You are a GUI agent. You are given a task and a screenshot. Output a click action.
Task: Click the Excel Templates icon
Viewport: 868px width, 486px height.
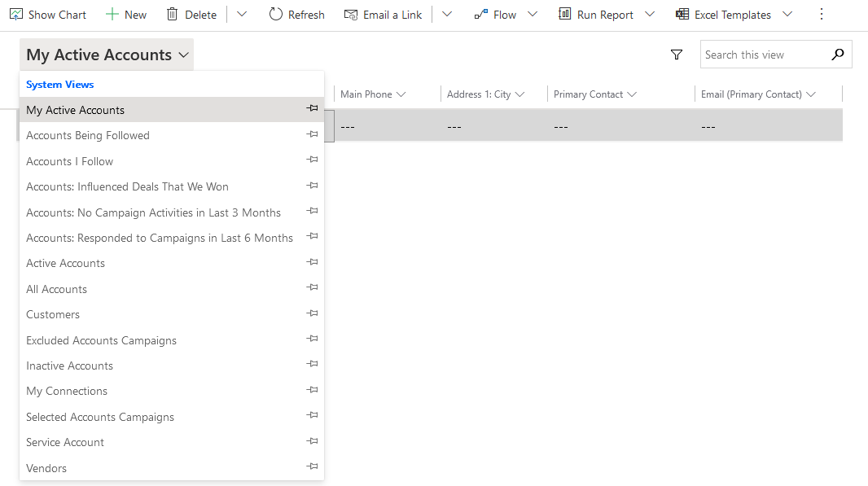coord(683,14)
